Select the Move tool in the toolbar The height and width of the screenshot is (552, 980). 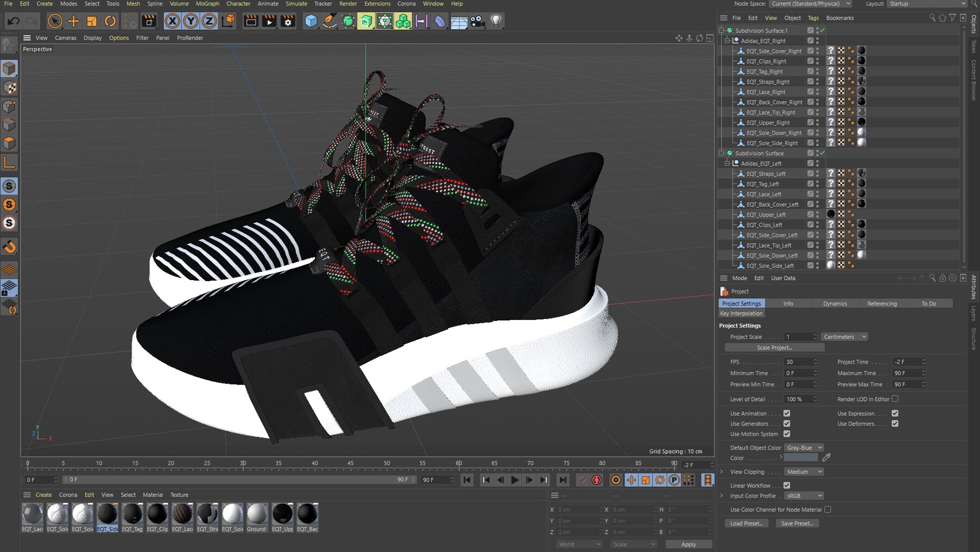pyautogui.click(x=73, y=21)
